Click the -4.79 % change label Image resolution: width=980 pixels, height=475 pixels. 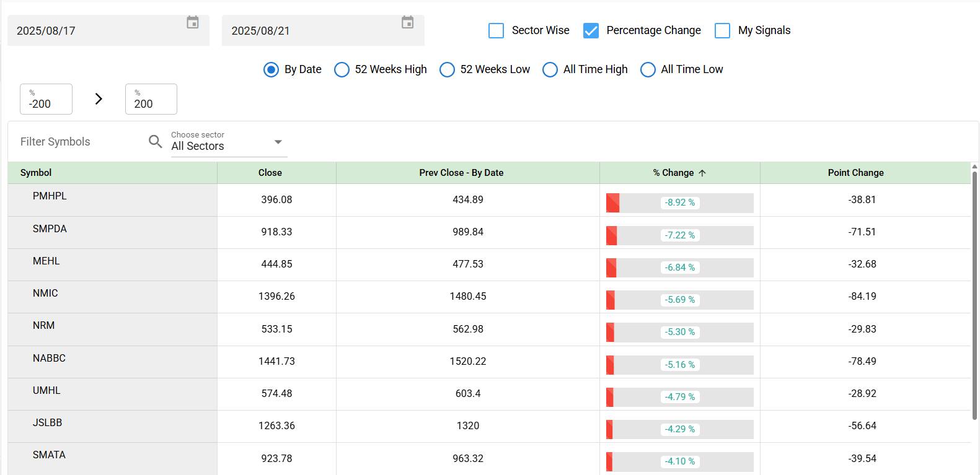(x=680, y=397)
